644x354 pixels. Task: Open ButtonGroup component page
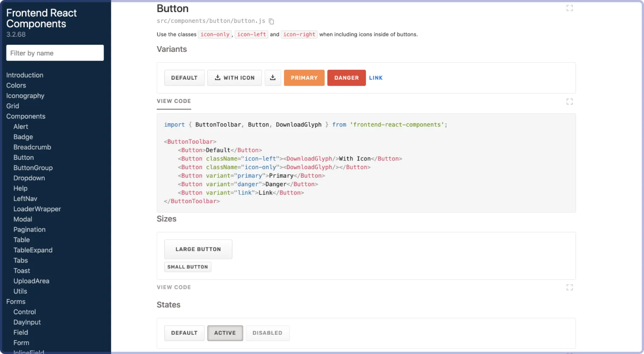click(x=33, y=168)
